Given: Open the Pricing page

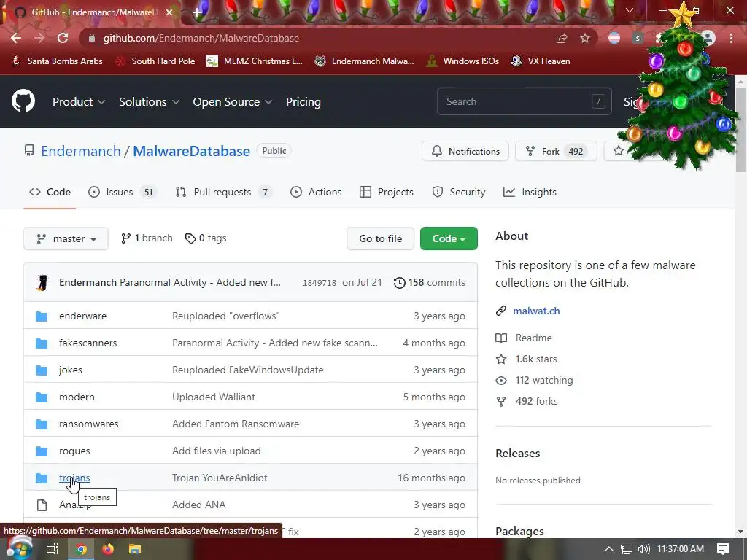Looking at the screenshot, I should (303, 101).
